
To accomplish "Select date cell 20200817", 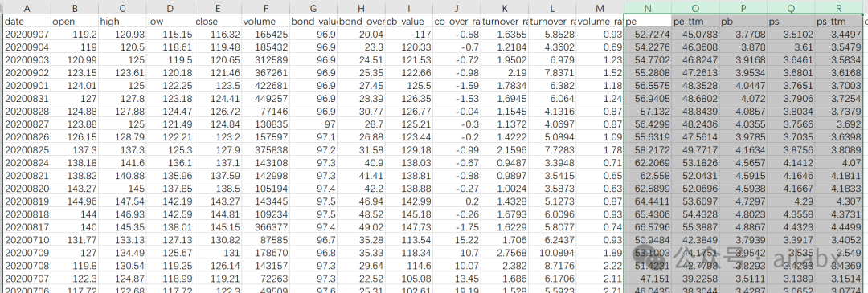I will 27,226.
